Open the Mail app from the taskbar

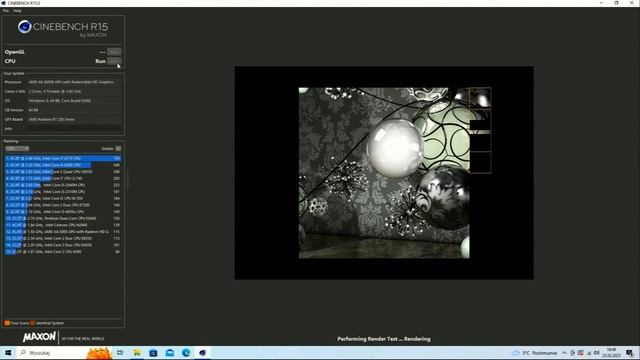click(x=170, y=353)
